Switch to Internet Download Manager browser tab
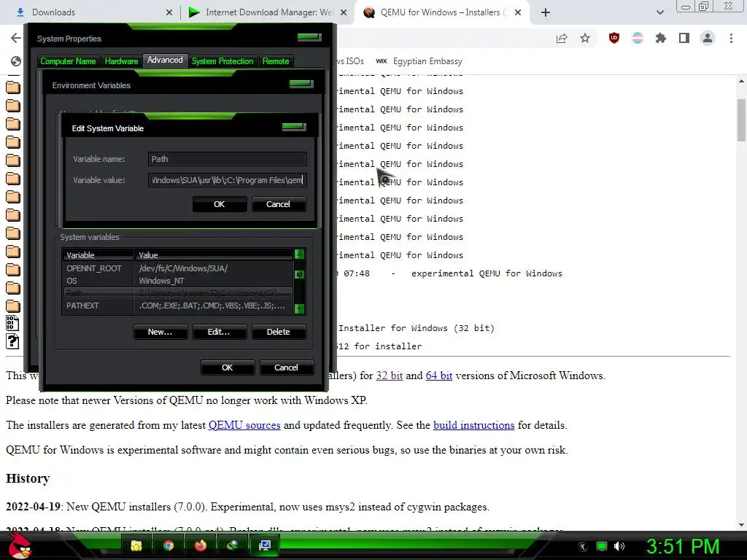Screen dimensions: 747x560 (x=268, y=12)
